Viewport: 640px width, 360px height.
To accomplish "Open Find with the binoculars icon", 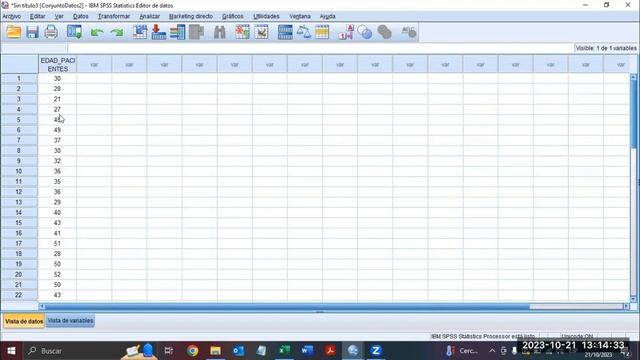I will click(x=220, y=32).
